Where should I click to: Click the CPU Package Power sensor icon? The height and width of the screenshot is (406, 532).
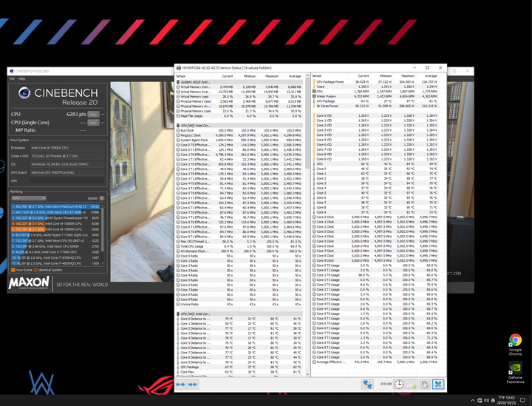(x=314, y=82)
